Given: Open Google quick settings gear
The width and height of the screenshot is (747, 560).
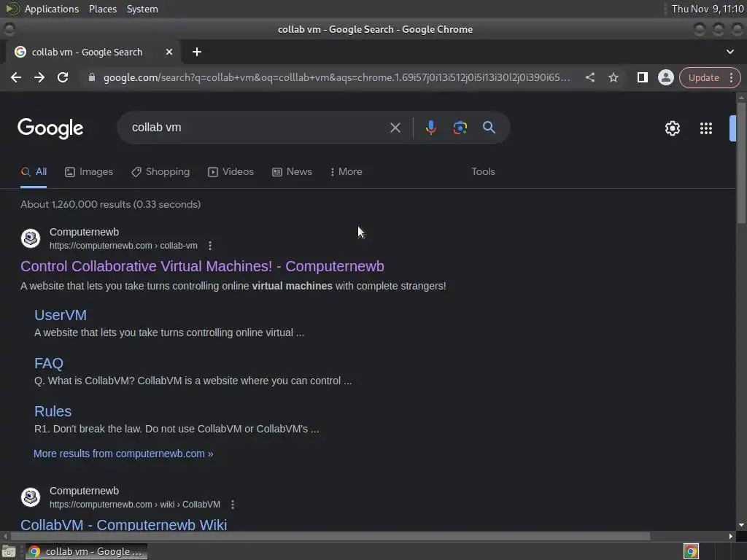Looking at the screenshot, I should tap(672, 128).
